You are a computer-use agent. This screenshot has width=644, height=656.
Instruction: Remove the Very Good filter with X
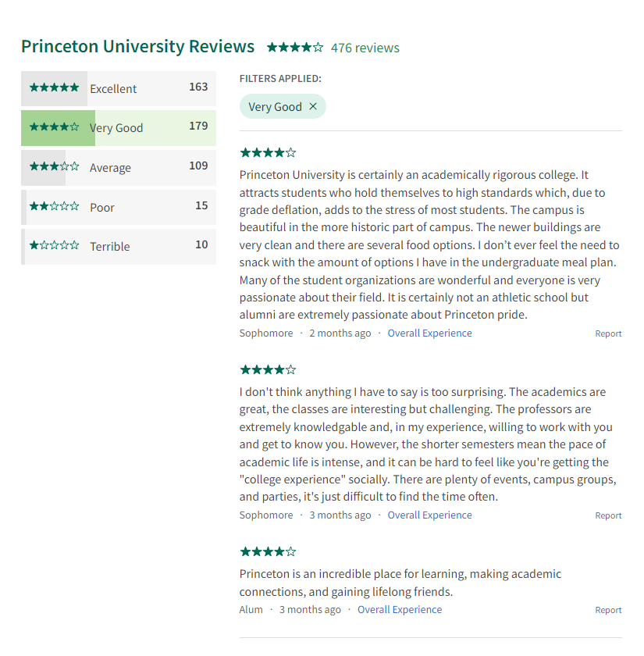pyautogui.click(x=313, y=106)
